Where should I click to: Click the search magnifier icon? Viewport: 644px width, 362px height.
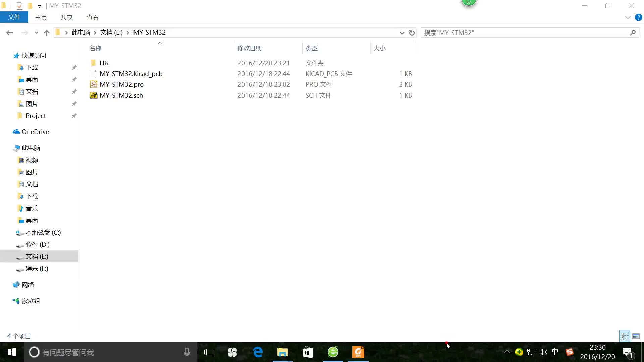[x=633, y=33]
